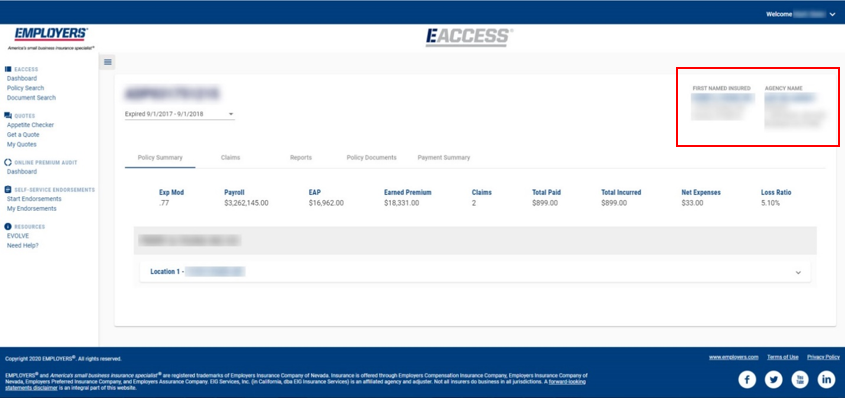Viewport: 845px width, 399px height.
Task: Open the Facebook icon in footer
Action: [x=747, y=380]
